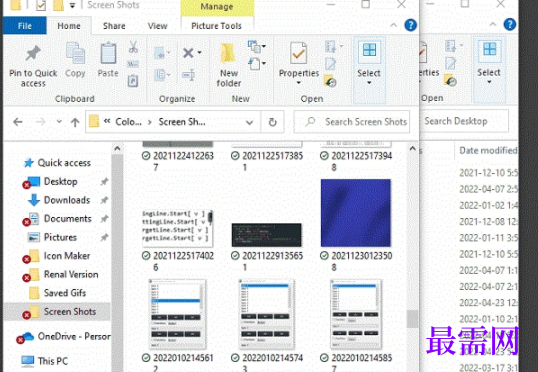Select the blue image 20211230123508 thumbnail
This screenshot has width=538, height=372.
(x=355, y=213)
